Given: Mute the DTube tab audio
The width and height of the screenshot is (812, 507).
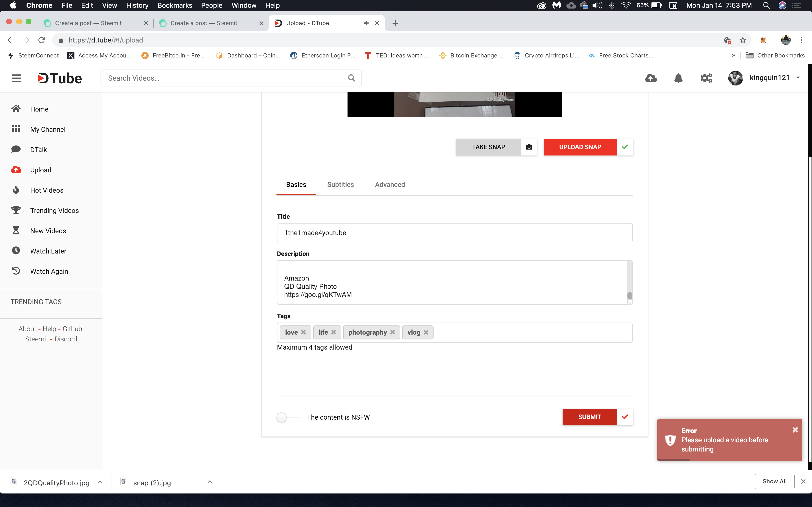Looking at the screenshot, I should [x=366, y=23].
